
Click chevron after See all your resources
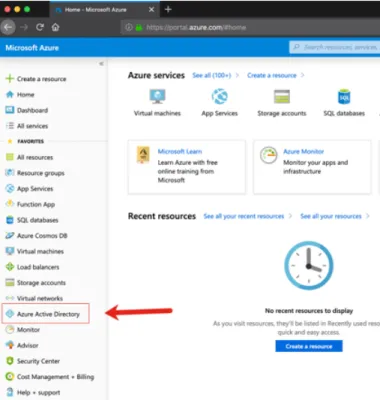[368, 216]
